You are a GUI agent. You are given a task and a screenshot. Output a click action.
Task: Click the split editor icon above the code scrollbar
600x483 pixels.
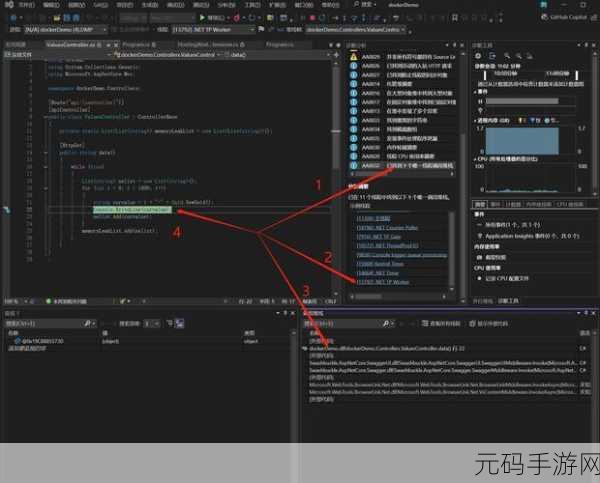336,55
